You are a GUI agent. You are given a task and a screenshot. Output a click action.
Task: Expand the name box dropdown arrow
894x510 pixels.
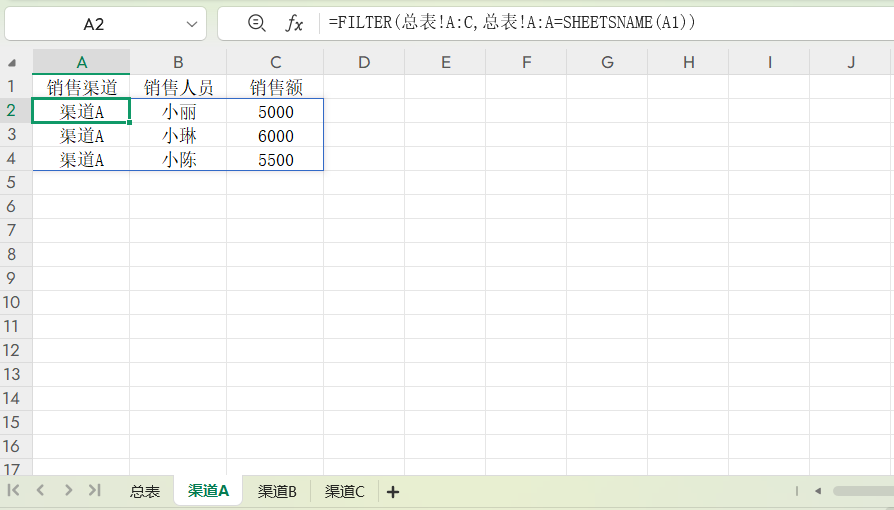[191, 24]
